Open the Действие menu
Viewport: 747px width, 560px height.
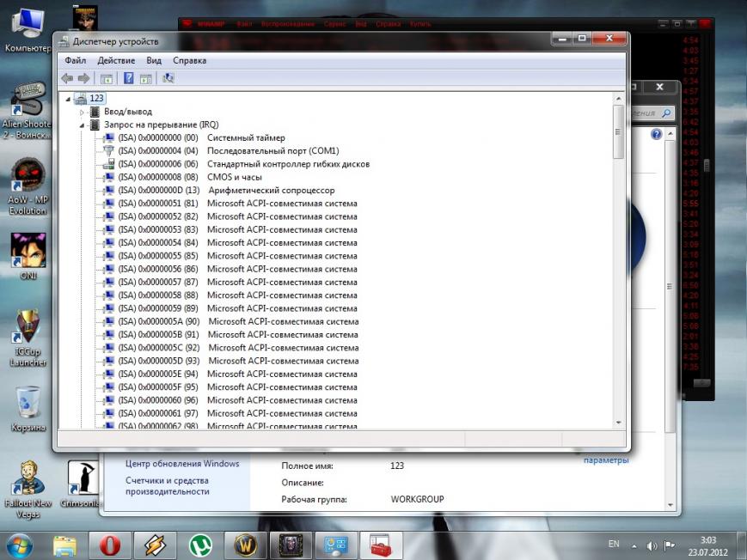(x=116, y=61)
